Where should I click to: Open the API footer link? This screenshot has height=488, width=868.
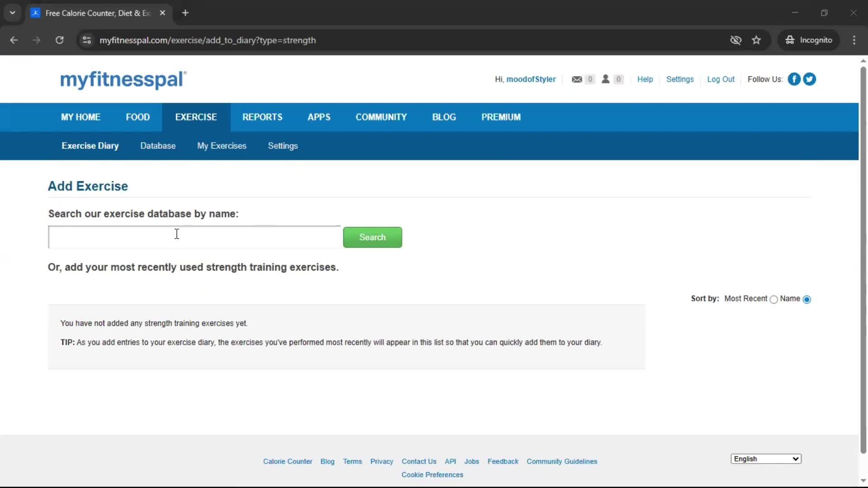coord(450,461)
